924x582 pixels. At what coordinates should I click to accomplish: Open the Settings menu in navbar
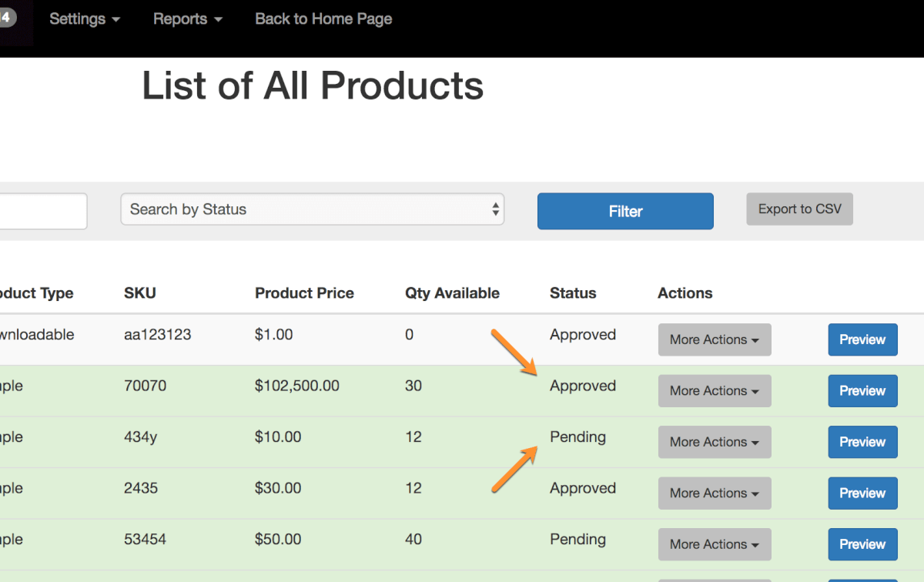[84, 19]
